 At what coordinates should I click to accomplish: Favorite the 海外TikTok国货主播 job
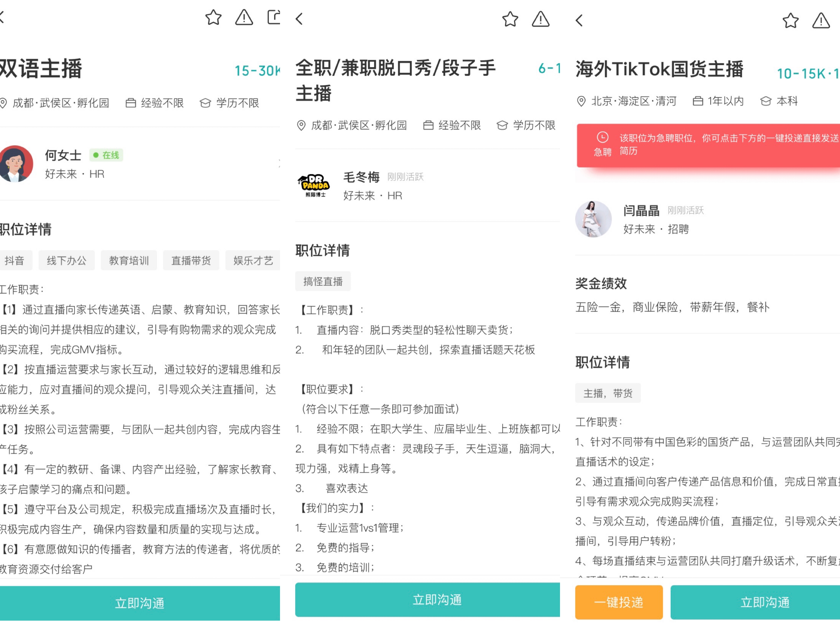coord(791,21)
